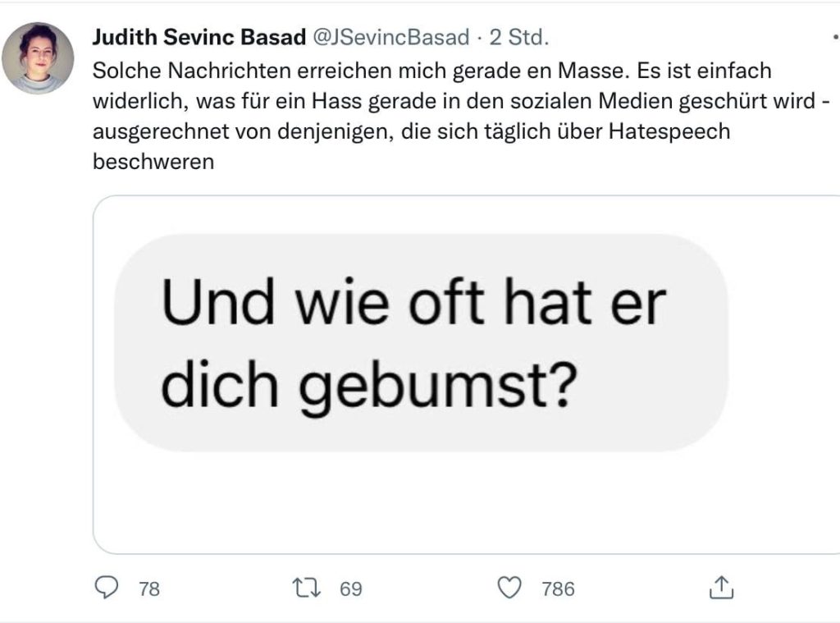The image size is (840, 623).
Task: Click the display name Judith Sevinc Basad
Action: click(200, 38)
